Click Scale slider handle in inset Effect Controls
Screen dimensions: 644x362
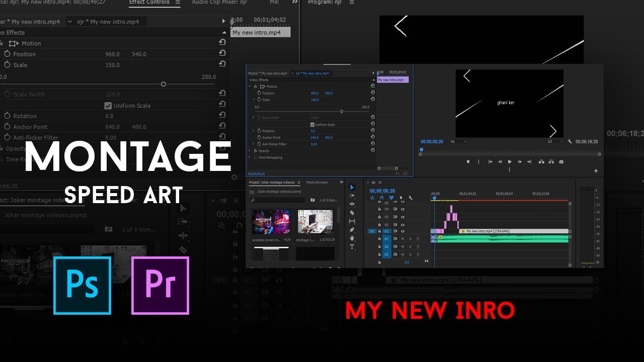pos(342,112)
